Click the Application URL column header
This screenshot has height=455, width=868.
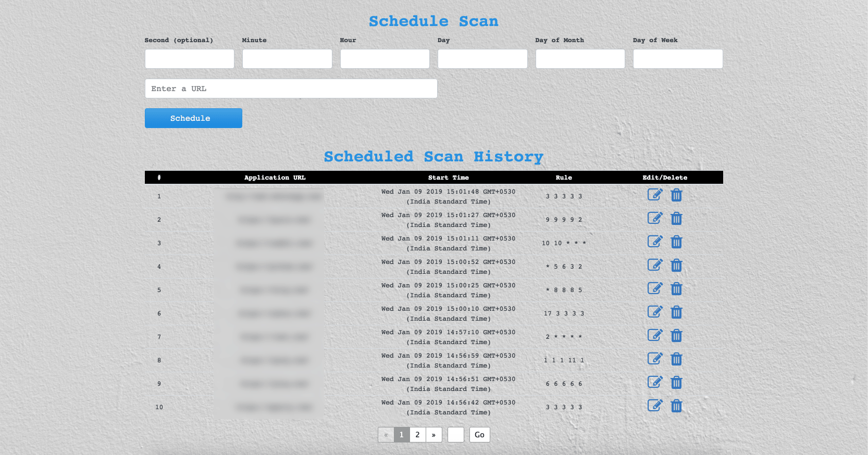click(x=275, y=178)
